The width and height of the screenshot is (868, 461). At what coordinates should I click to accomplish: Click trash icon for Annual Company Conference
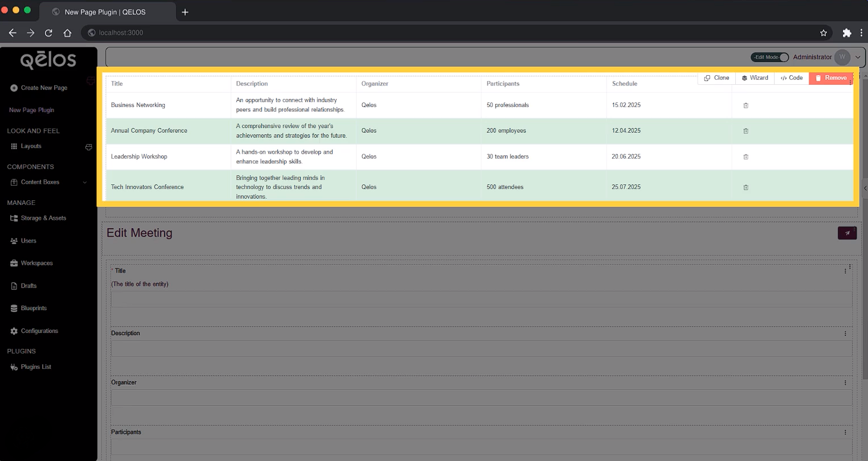[746, 131]
